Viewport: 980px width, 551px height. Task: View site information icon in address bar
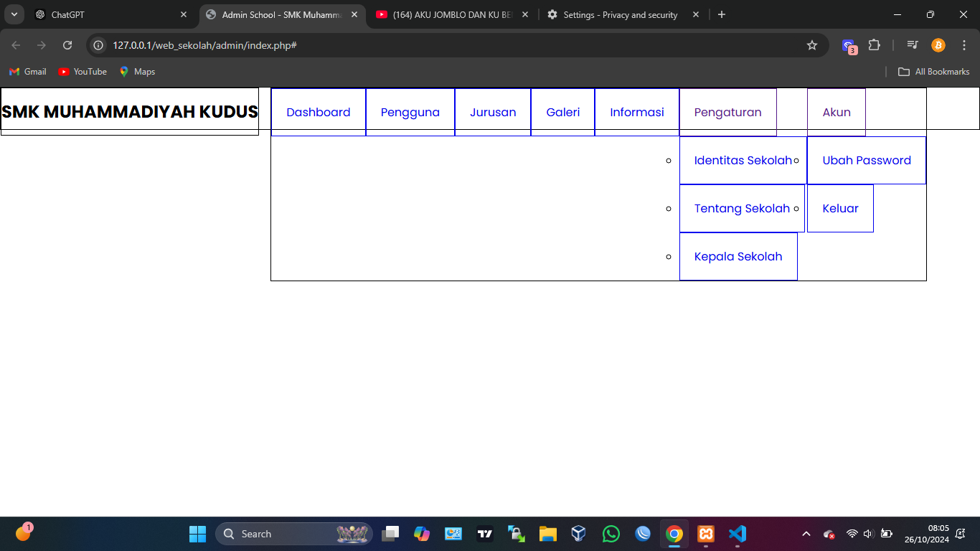[99, 45]
